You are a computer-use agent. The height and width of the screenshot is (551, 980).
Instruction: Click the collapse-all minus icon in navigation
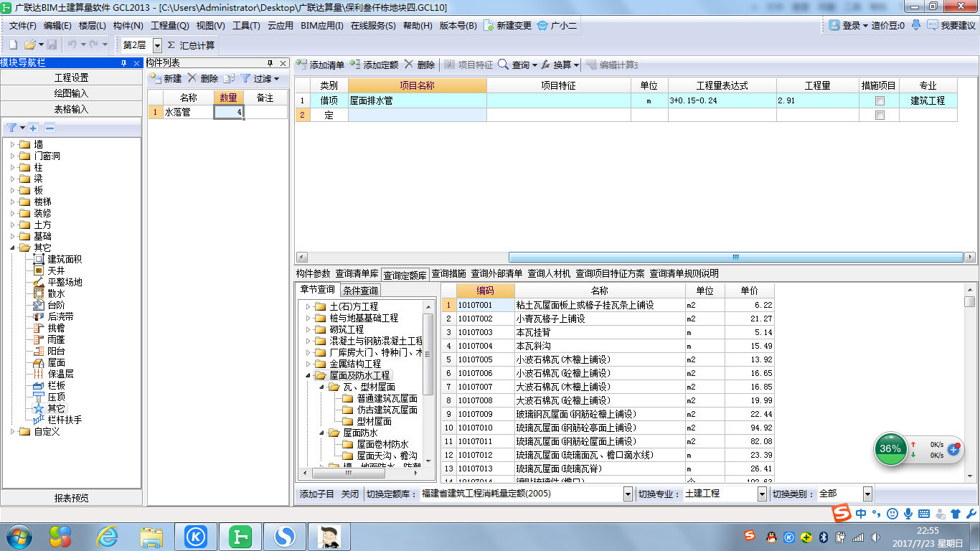coord(50,128)
